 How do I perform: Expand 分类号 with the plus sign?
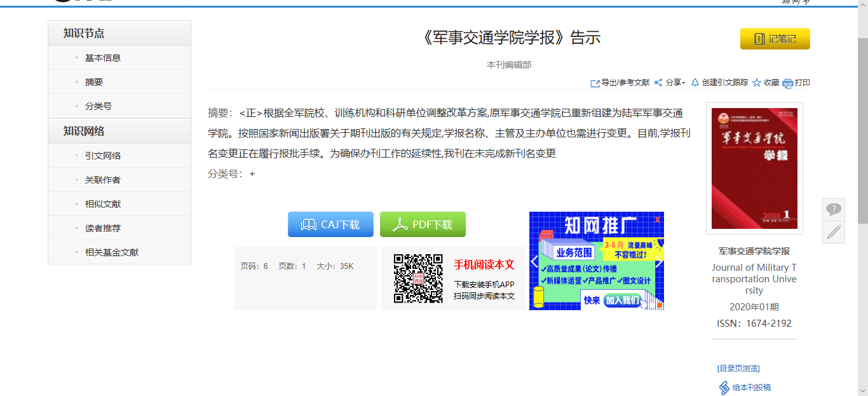(252, 174)
